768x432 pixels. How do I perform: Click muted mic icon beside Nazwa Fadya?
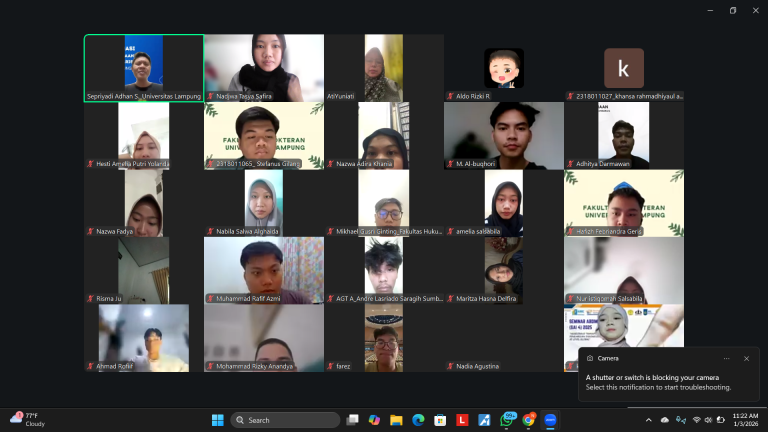pyautogui.click(x=90, y=232)
